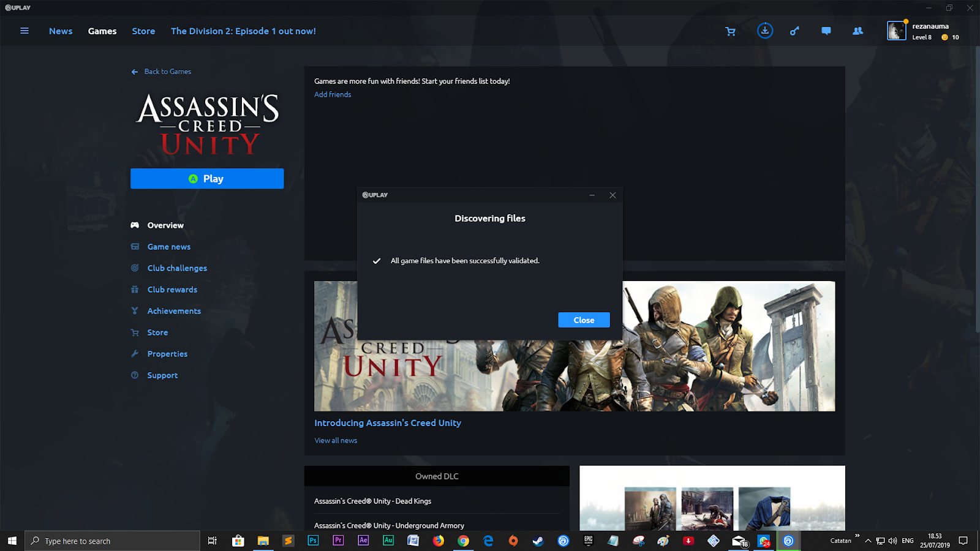
Task: Switch to the News tab
Action: 61,31
